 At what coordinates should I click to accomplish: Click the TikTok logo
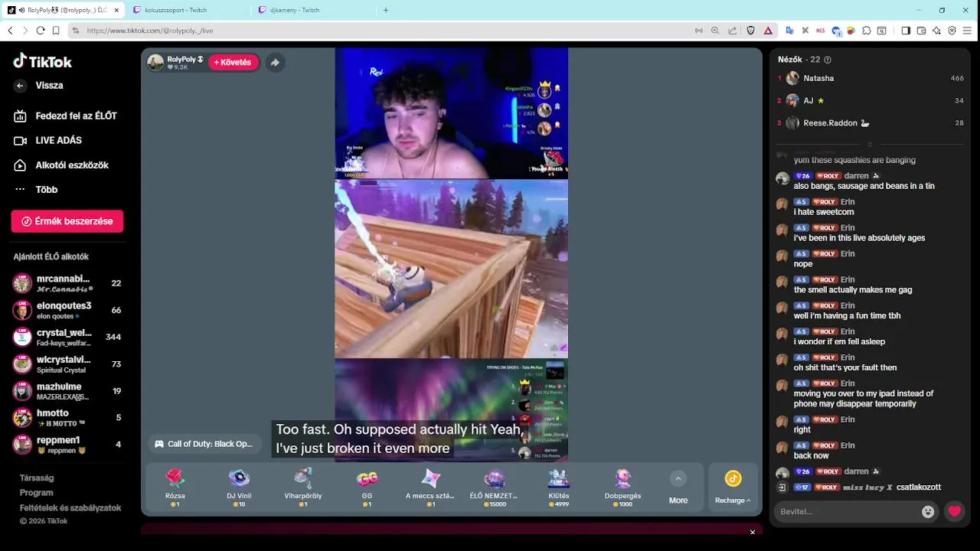[x=43, y=61]
